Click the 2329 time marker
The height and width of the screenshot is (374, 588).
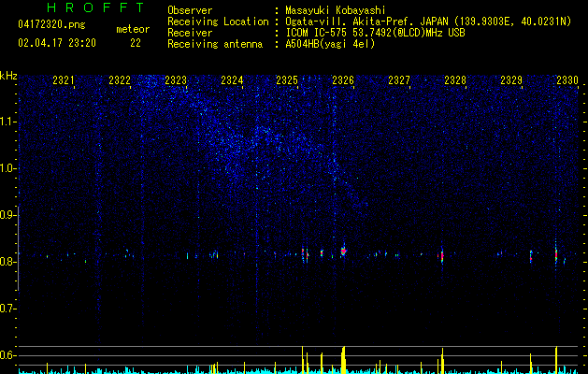coord(511,80)
